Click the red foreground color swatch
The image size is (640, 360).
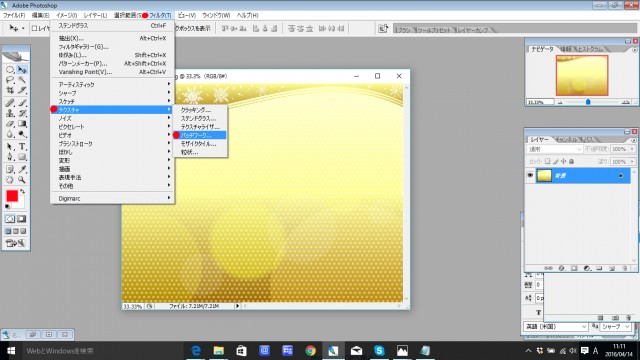coord(12,196)
